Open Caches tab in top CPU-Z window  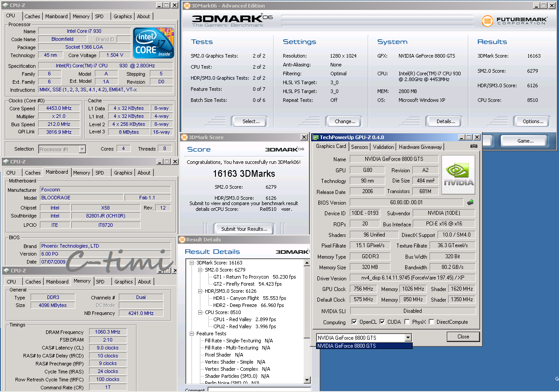coord(32,16)
